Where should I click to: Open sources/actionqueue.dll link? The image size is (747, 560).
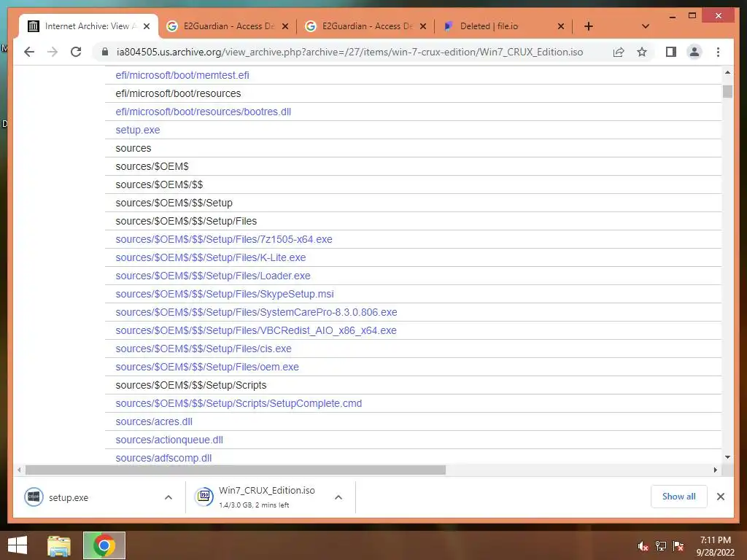tap(169, 440)
